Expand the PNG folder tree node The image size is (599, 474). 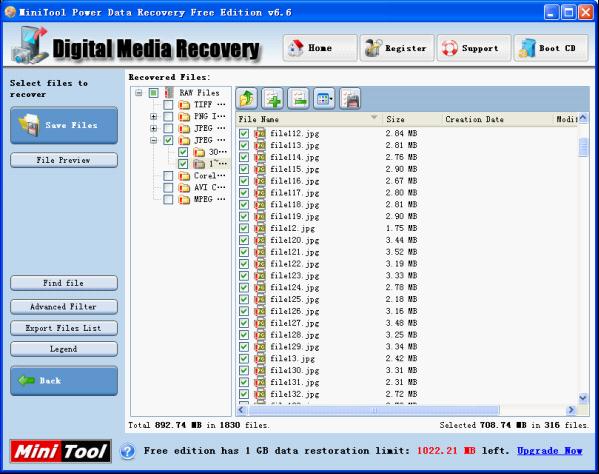154,116
